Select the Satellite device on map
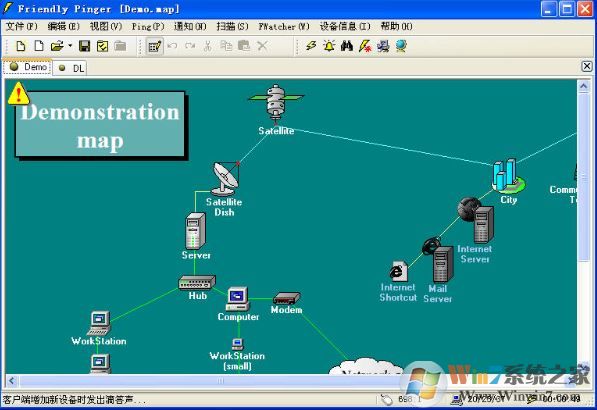 click(276, 102)
